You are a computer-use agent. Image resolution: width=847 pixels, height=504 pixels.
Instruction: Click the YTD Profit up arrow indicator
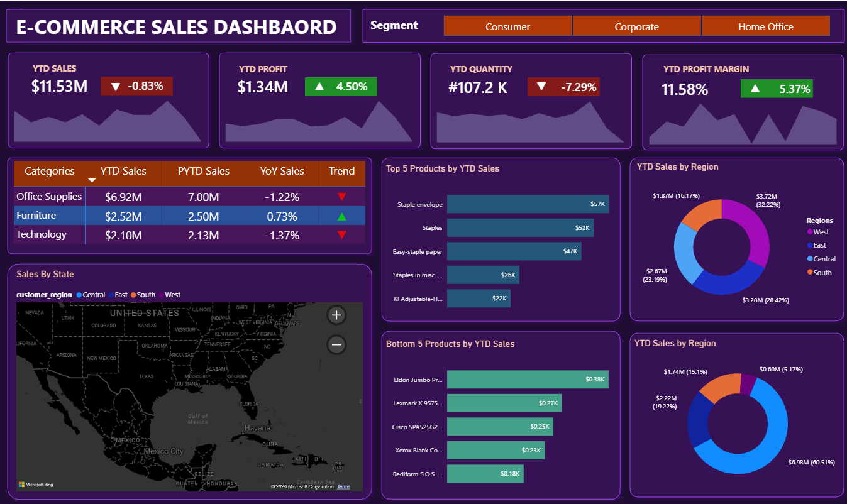coord(319,87)
